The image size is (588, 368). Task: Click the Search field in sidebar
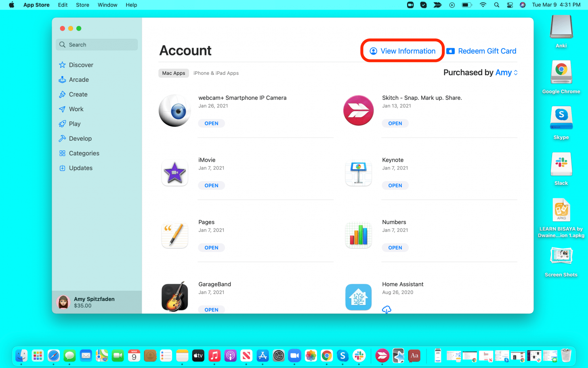point(97,45)
